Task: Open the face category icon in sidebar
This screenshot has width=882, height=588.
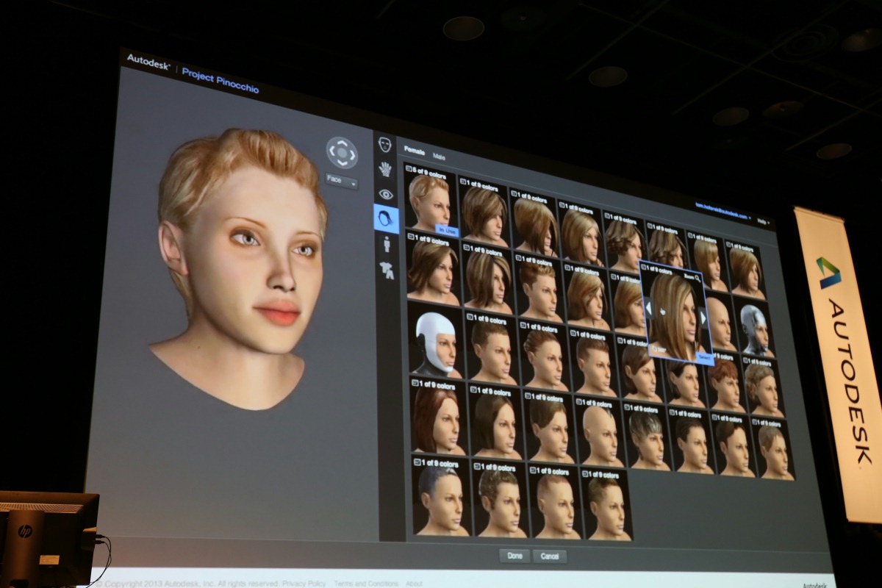Action: 384,144
